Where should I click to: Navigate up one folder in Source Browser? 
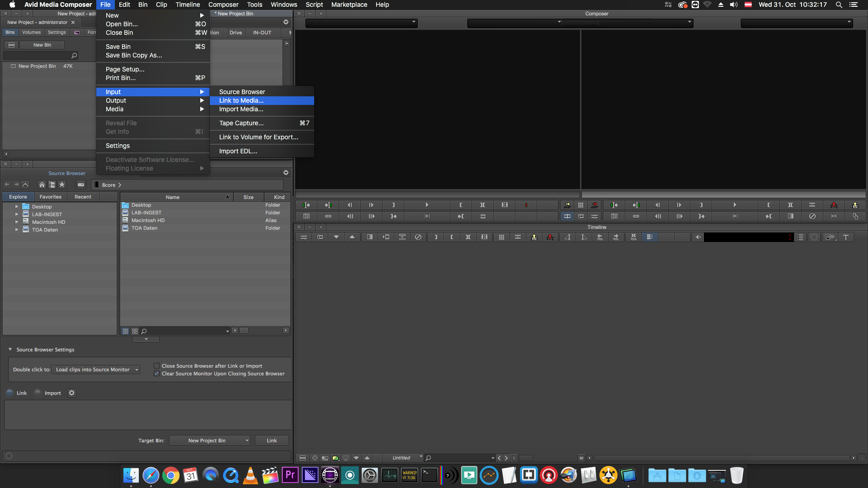[x=25, y=185]
